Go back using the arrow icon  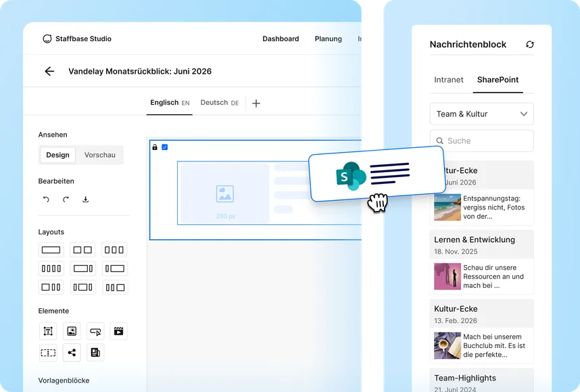pyautogui.click(x=49, y=72)
